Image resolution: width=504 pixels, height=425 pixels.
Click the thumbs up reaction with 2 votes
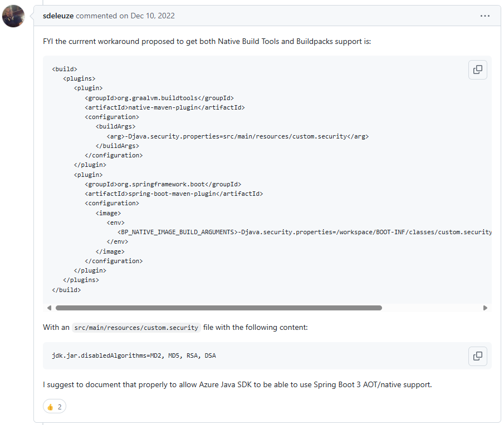pyautogui.click(x=55, y=407)
